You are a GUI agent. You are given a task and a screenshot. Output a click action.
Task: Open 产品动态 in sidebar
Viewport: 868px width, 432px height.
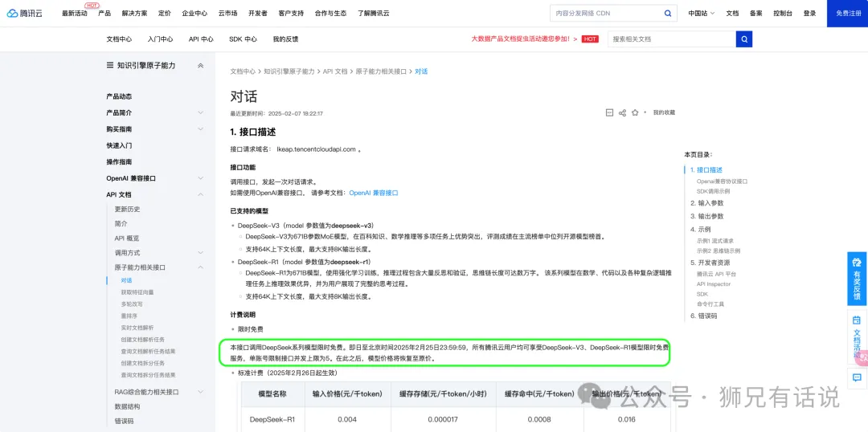coord(119,96)
